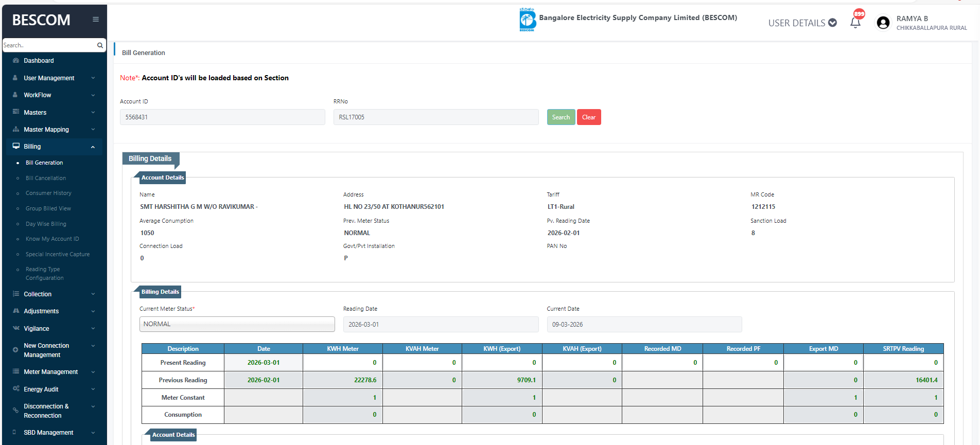Click the Energy Audit gears icon
The height and width of the screenshot is (445, 980).
click(x=16, y=389)
